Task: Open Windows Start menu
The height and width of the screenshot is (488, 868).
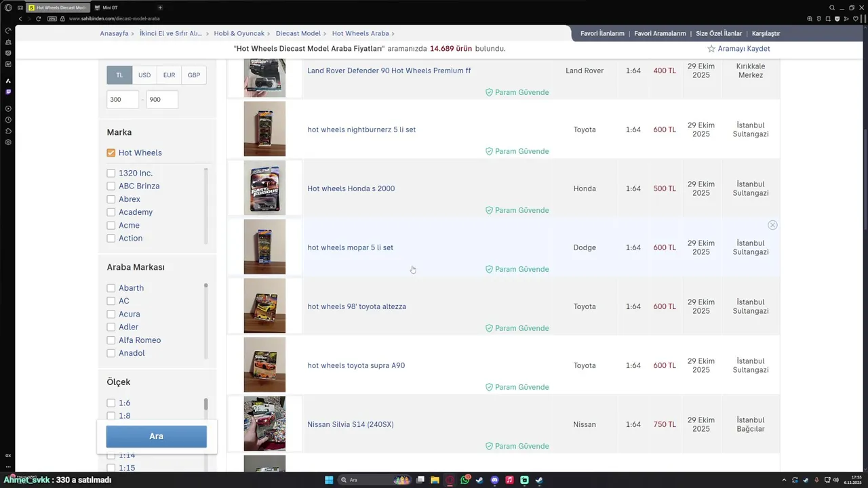Action: point(329,480)
